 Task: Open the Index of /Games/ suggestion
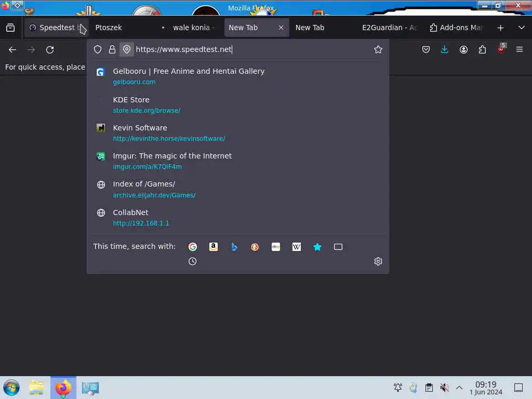click(237, 189)
